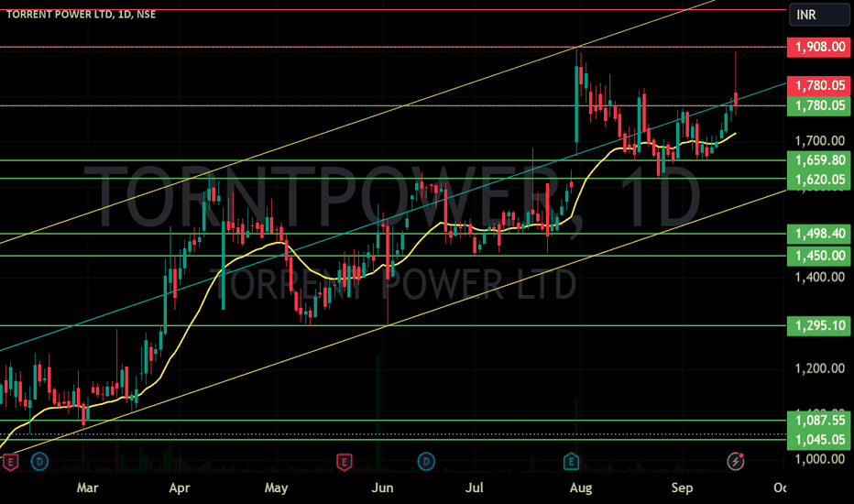Click the 1,045.05 level label

818,440
